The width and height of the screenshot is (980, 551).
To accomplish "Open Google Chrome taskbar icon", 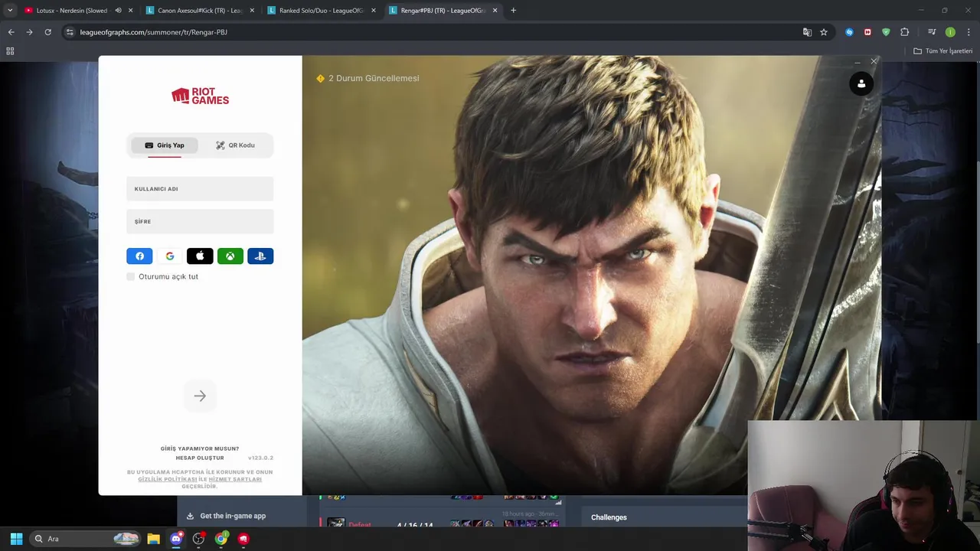I will coord(220,539).
